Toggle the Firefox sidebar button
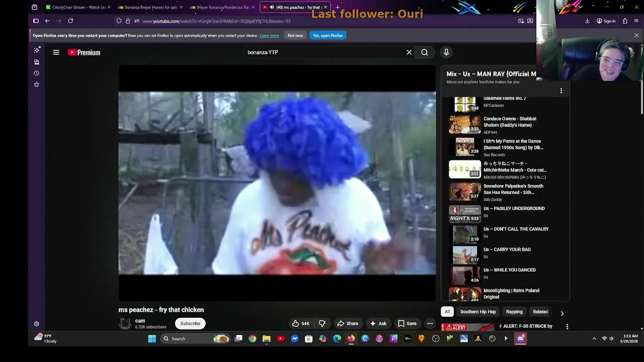 click(36, 21)
